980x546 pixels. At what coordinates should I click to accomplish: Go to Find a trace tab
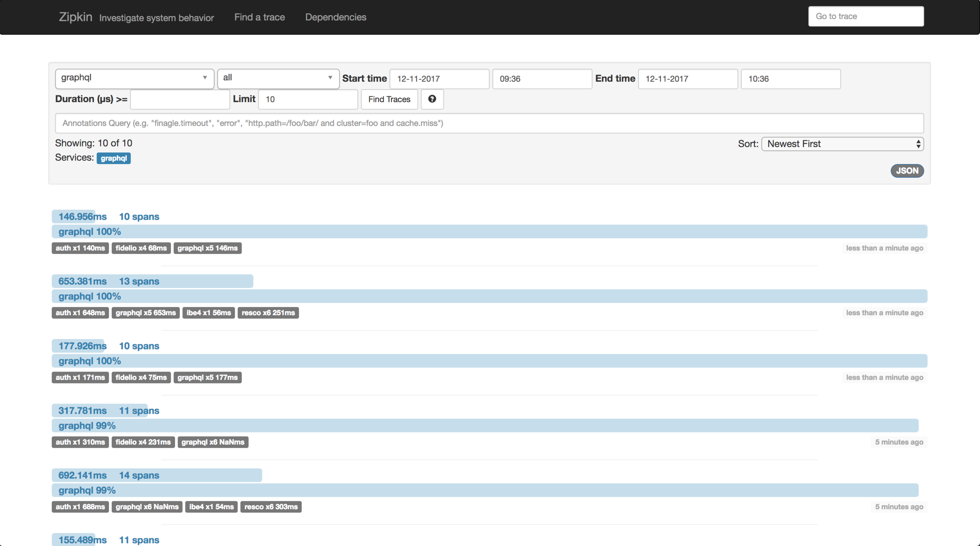(x=259, y=17)
